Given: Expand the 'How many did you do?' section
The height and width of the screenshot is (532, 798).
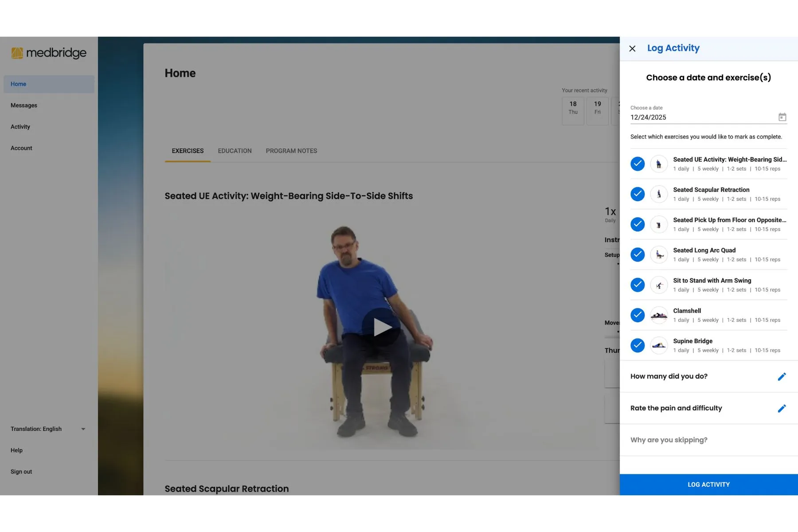Looking at the screenshot, I should coord(669,376).
